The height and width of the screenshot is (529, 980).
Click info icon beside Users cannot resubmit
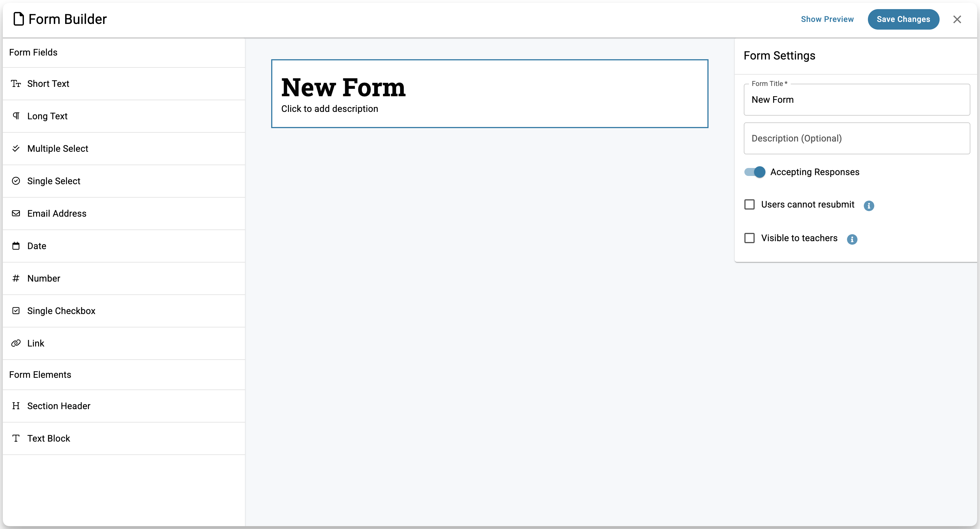[x=868, y=206]
